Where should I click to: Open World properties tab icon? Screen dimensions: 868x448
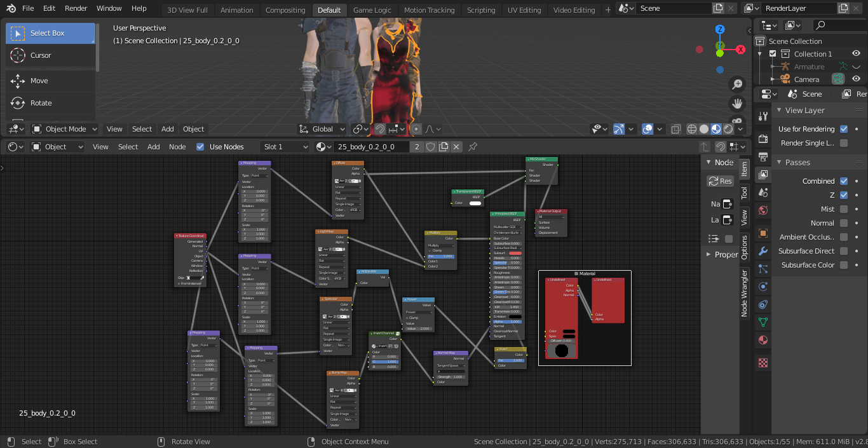(x=763, y=210)
